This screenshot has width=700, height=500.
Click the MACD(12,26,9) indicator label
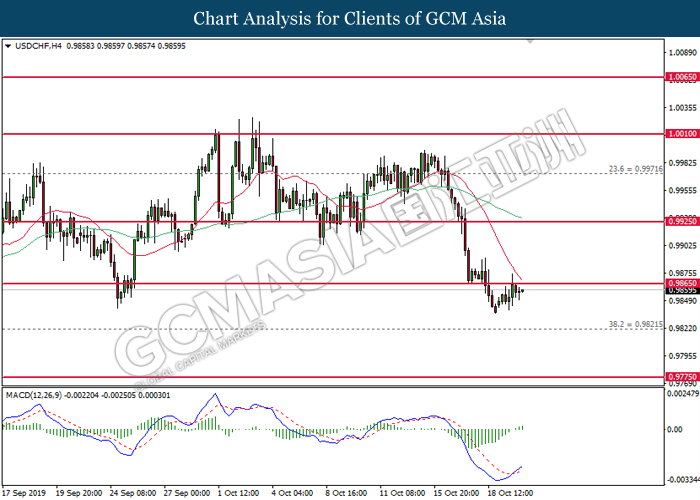coord(34,396)
